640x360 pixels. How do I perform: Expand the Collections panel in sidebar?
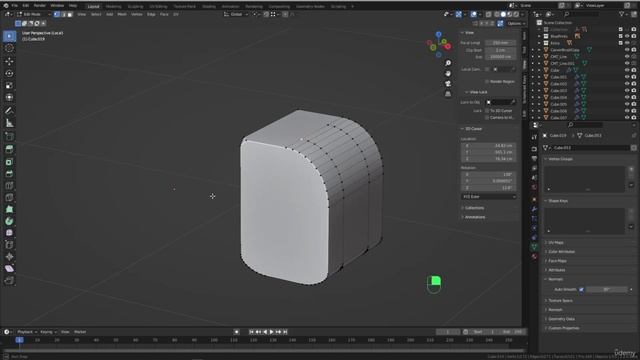point(474,208)
